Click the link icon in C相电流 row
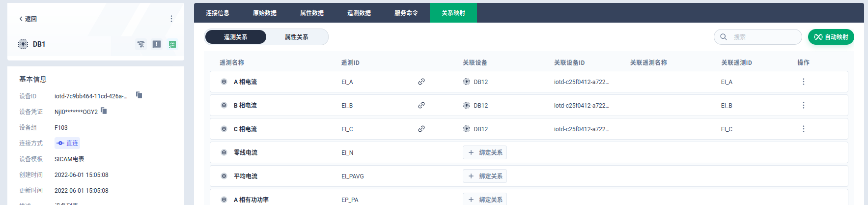The image size is (868, 205). (421, 129)
